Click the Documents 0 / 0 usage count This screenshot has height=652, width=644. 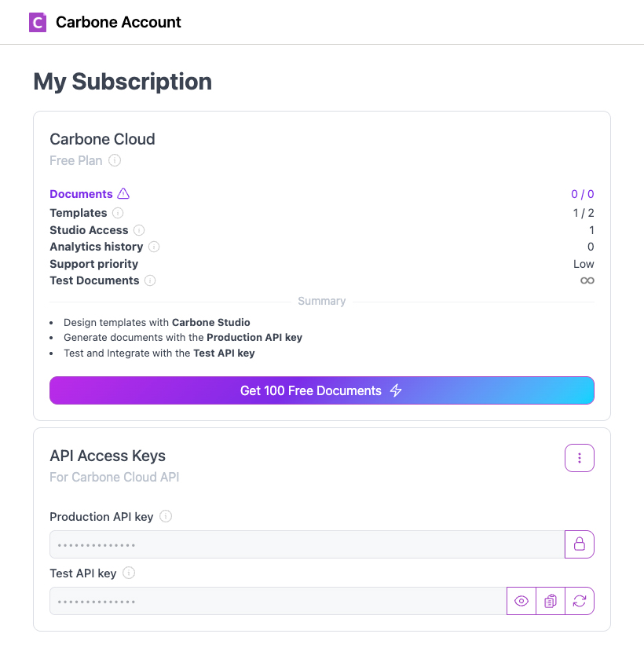pos(583,194)
